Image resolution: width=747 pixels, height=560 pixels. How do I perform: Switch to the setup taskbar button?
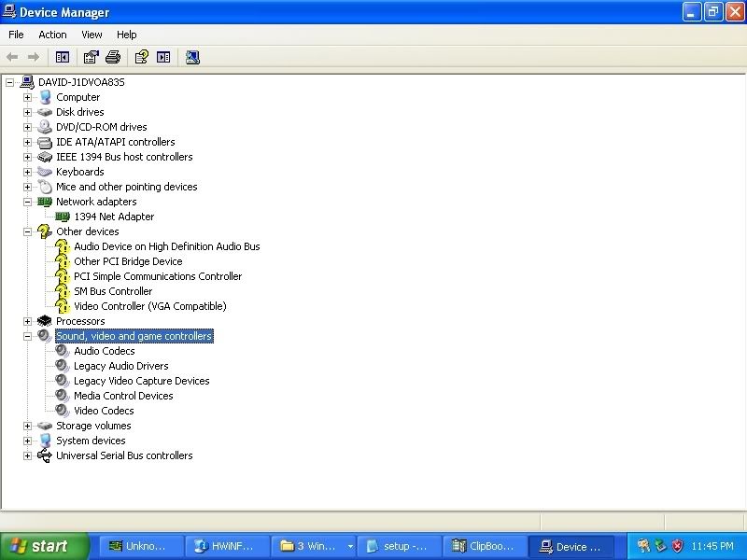click(x=399, y=546)
